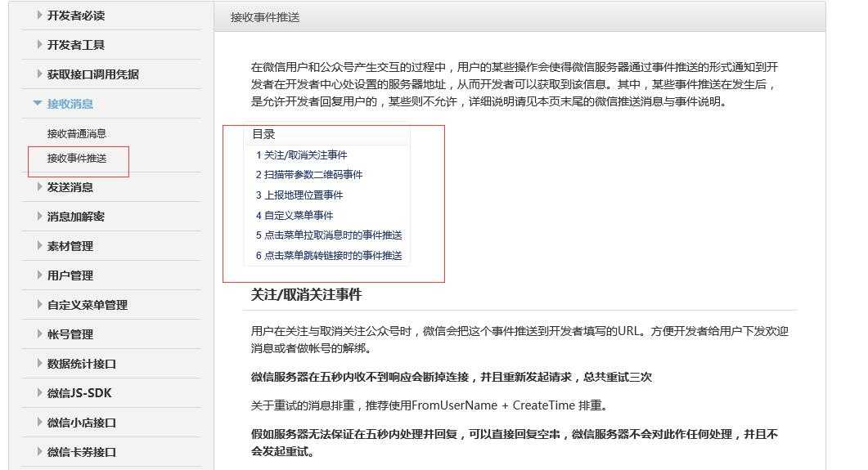The image size is (868, 470).
Task: Expand the 发送消息 menu
Action: [x=70, y=187]
